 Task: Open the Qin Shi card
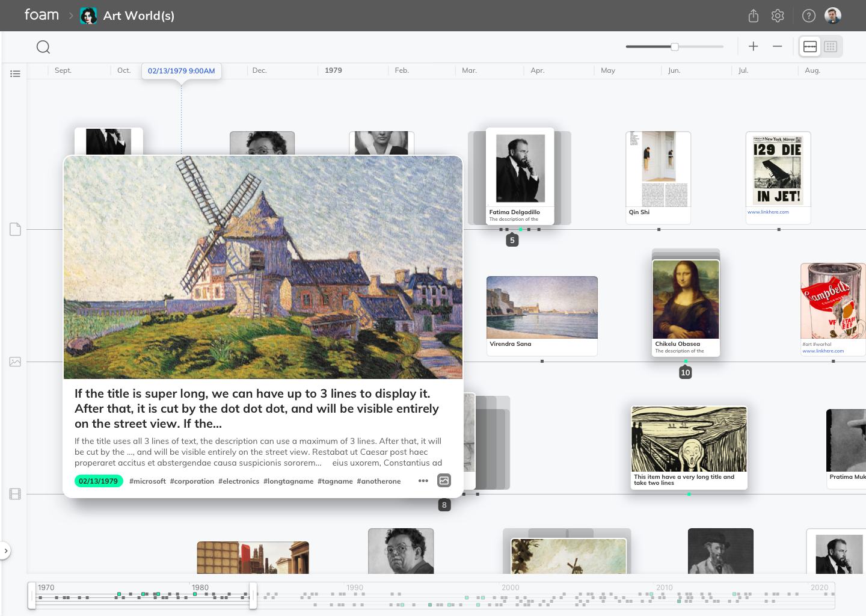click(x=659, y=177)
